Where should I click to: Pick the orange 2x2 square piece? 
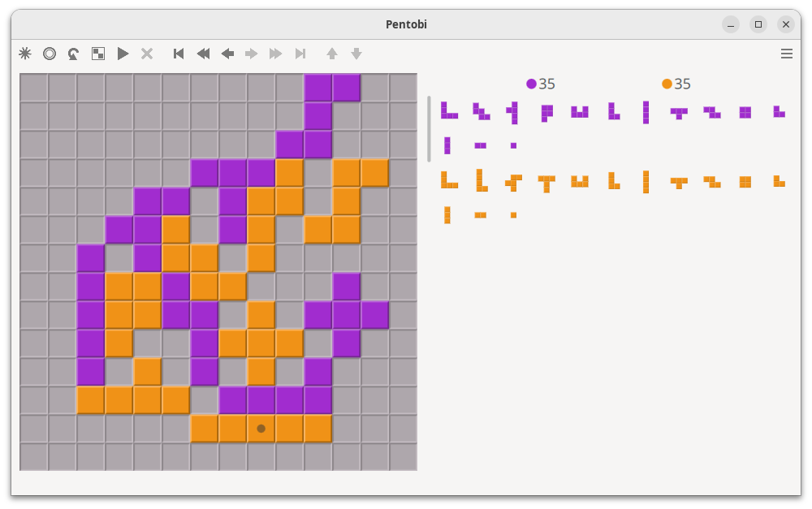coord(745,182)
